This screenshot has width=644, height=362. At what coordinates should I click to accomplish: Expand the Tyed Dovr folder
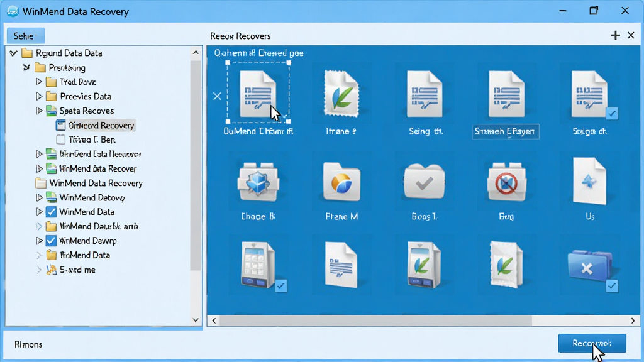[x=39, y=82]
